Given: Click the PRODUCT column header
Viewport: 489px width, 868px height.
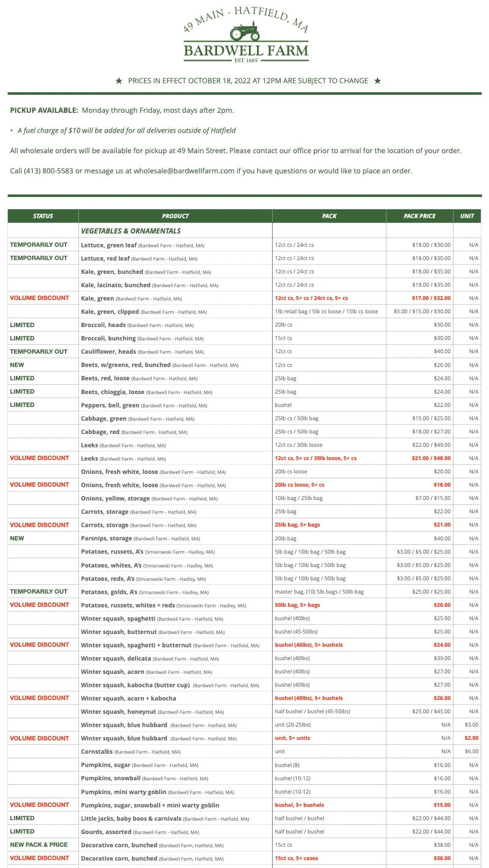Looking at the screenshot, I should [175, 216].
